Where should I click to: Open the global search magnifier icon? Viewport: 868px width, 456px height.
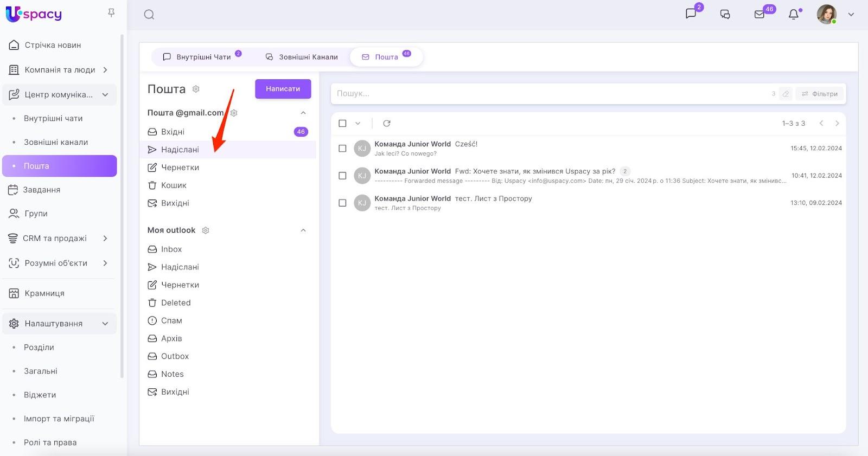pyautogui.click(x=149, y=15)
